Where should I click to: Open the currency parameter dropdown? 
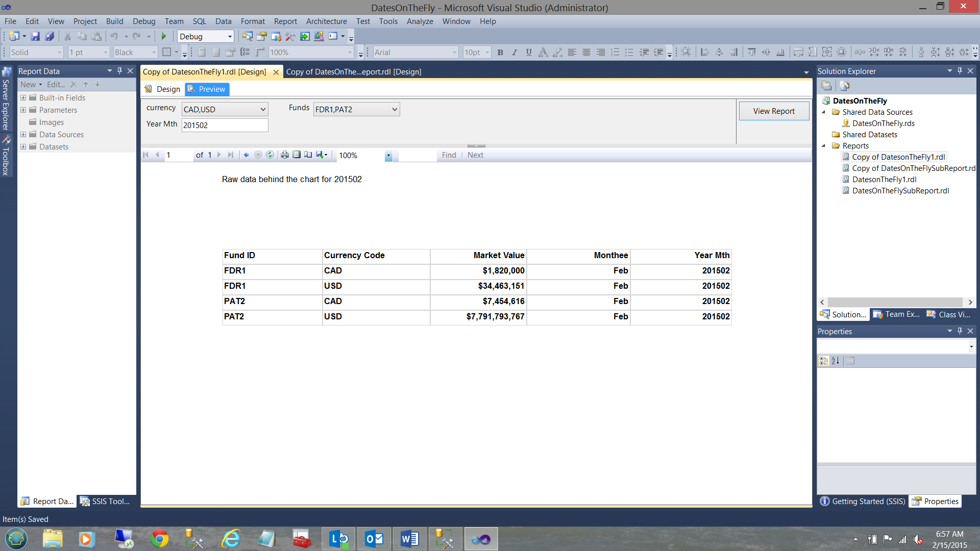pos(263,109)
